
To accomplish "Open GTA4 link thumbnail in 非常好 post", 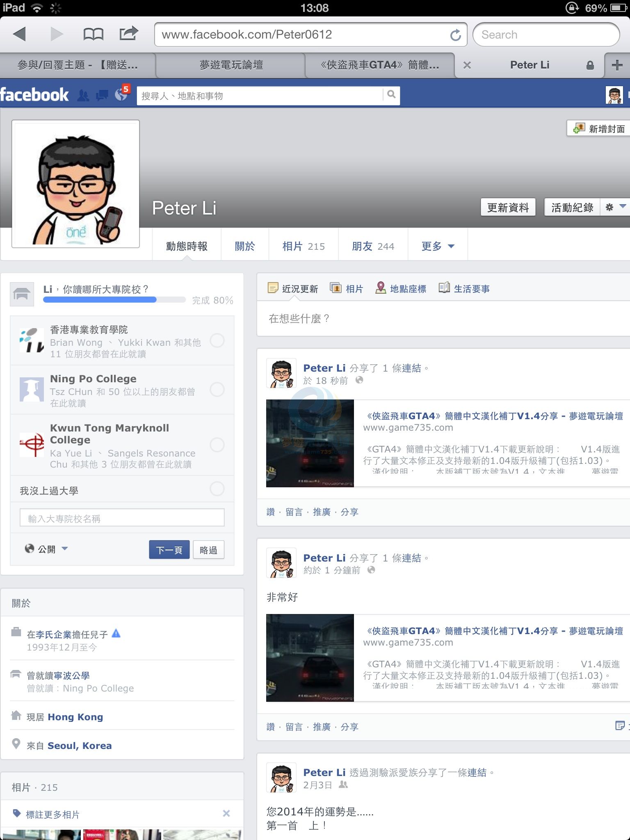I will [x=310, y=658].
